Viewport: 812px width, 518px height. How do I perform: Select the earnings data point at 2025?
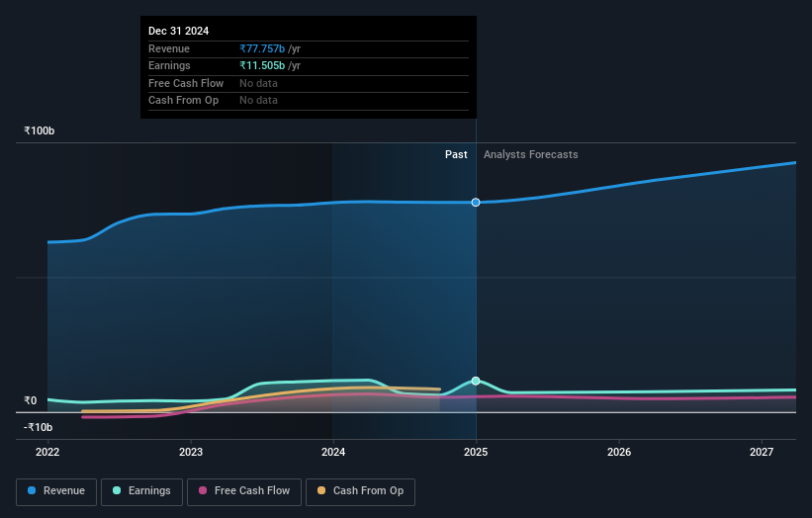click(476, 381)
